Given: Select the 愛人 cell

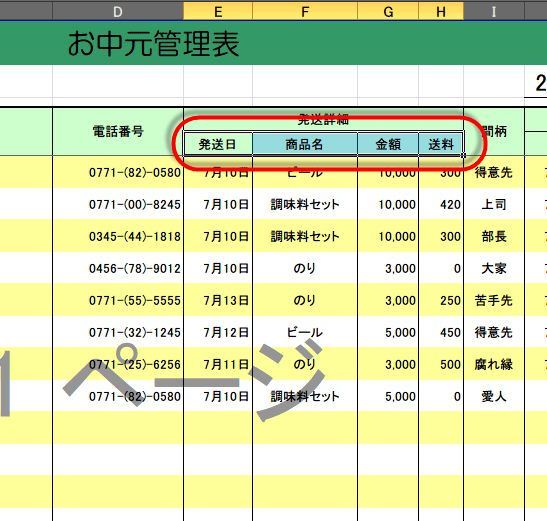Looking at the screenshot, I should (494, 396).
